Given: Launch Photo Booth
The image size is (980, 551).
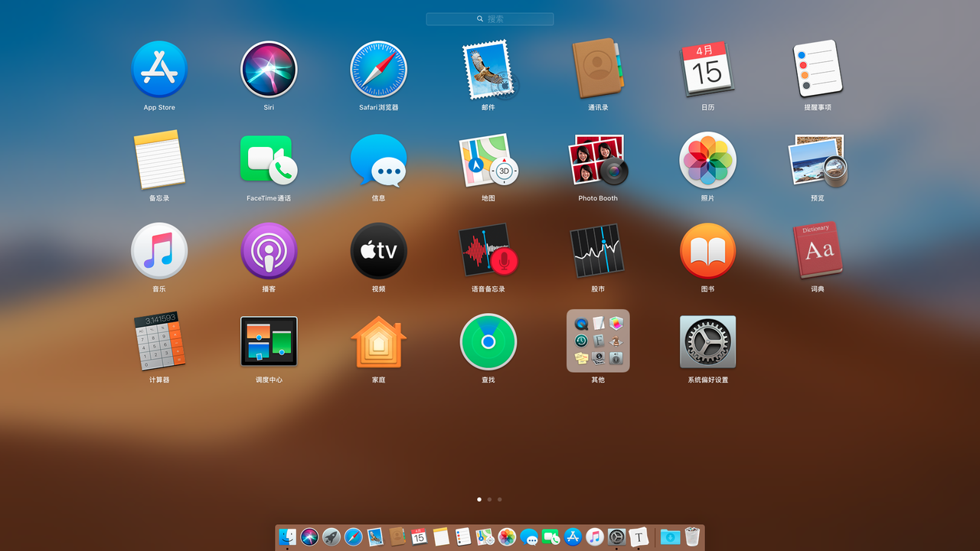Looking at the screenshot, I should [x=598, y=160].
